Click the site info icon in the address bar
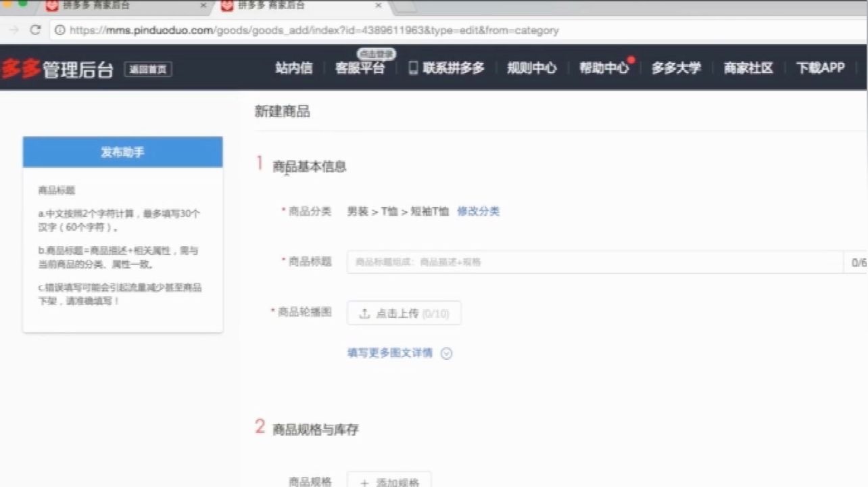 pyautogui.click(x=59, y=30)
